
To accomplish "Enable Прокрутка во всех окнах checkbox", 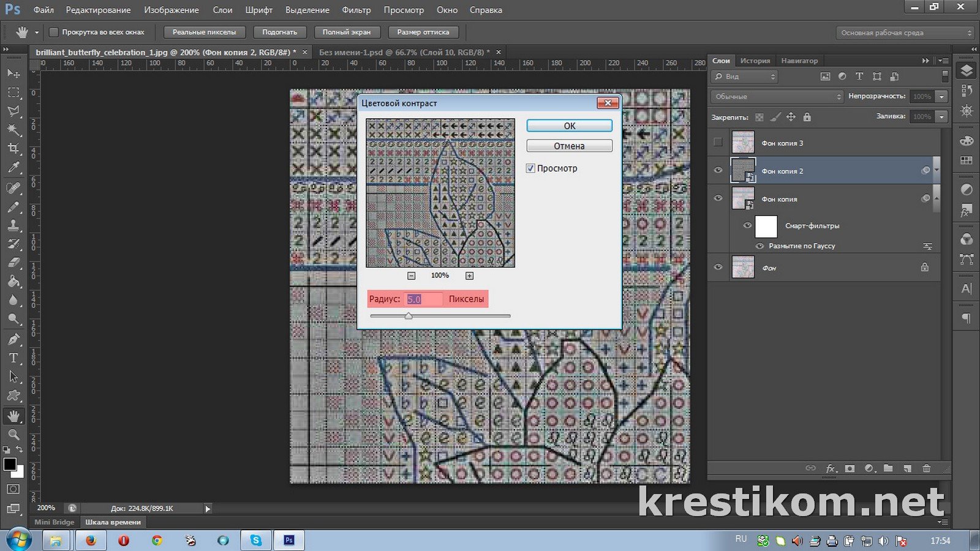I will (54, 32).
